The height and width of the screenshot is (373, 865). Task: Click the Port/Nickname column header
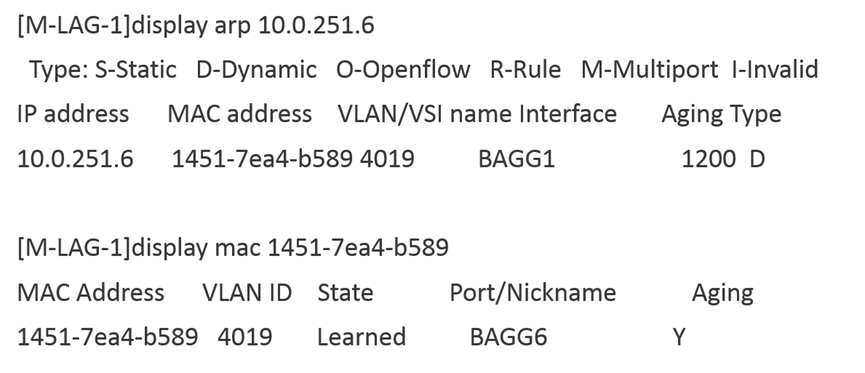[x=533, y=292]
